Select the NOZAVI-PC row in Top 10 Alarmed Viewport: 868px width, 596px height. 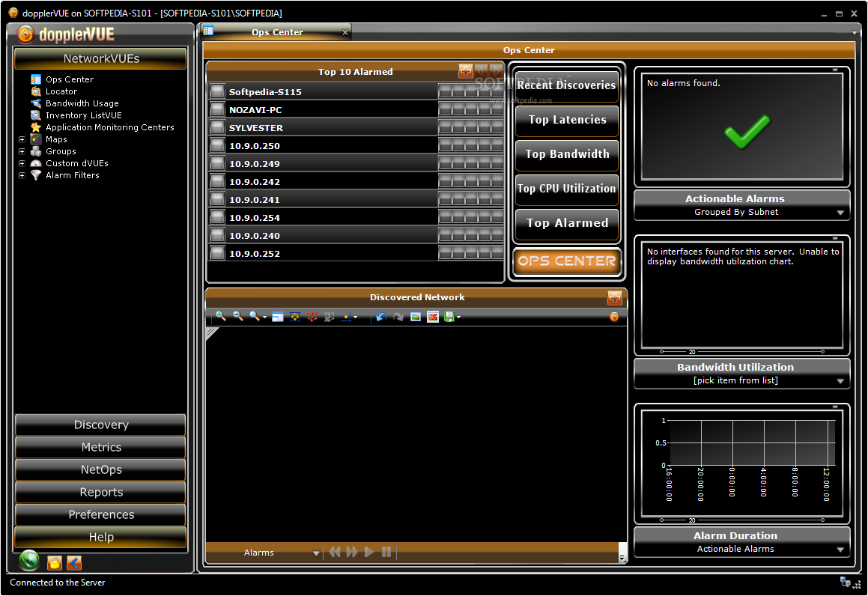pyautogui.click(x=356, y=109)
